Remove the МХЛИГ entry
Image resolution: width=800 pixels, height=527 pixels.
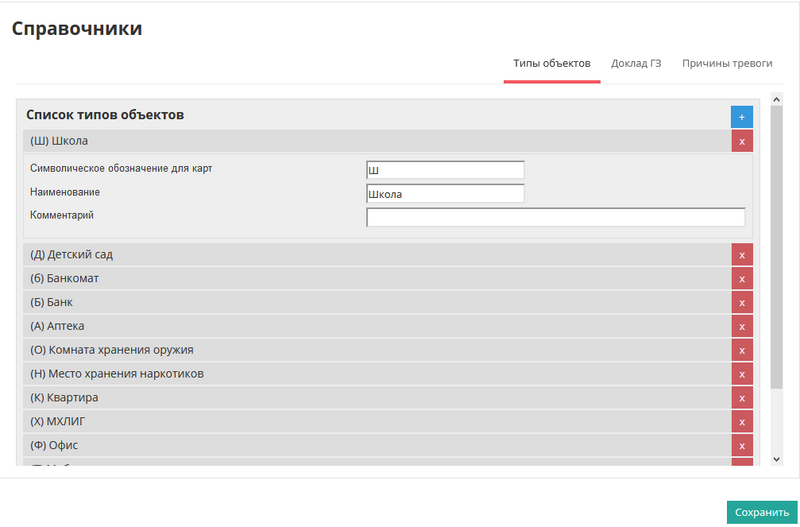[741, 422]
